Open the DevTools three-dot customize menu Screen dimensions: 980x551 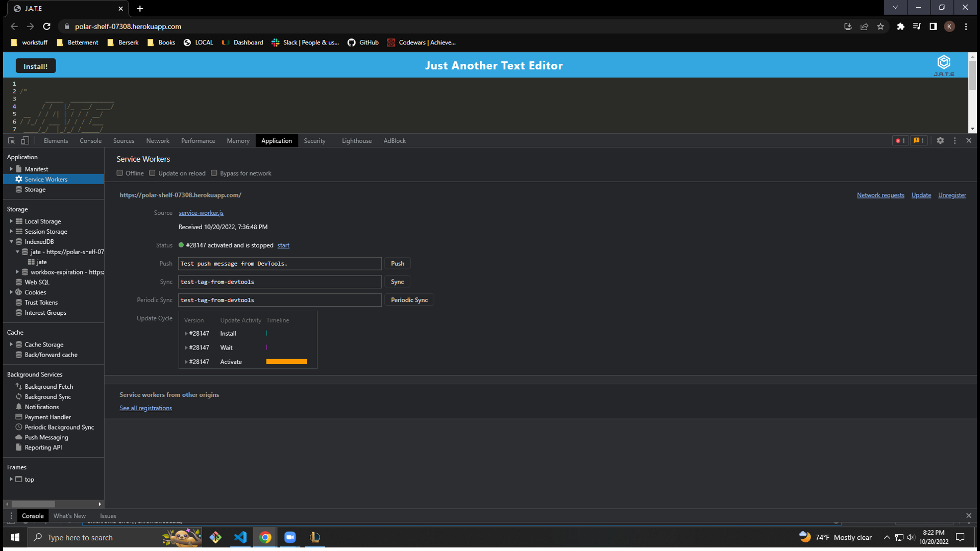point(955,141)
